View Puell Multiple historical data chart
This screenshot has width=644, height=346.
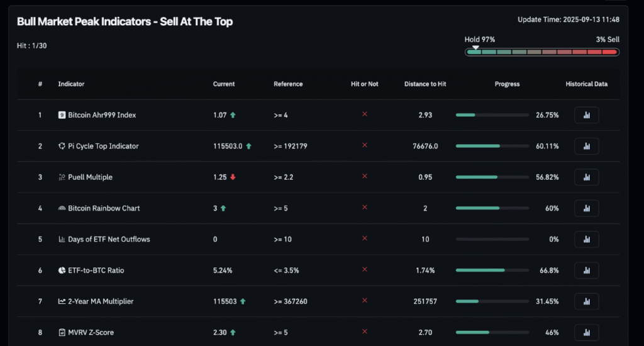(587, 177)
